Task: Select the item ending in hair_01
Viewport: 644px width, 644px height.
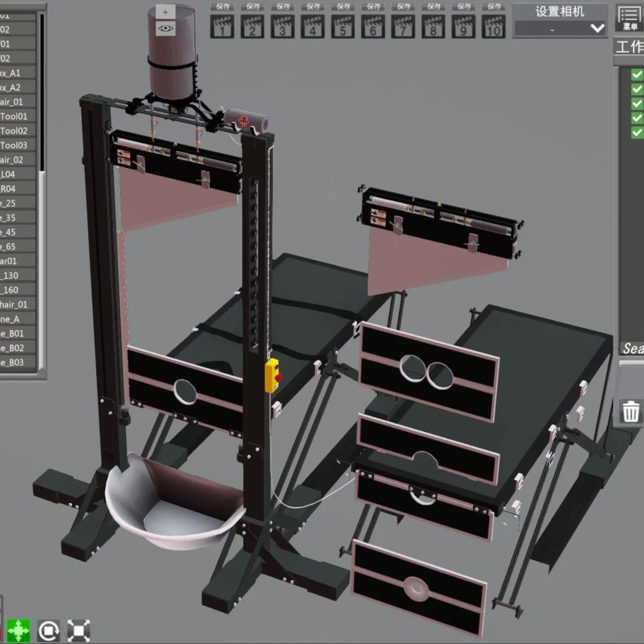Action: point(18,304)
